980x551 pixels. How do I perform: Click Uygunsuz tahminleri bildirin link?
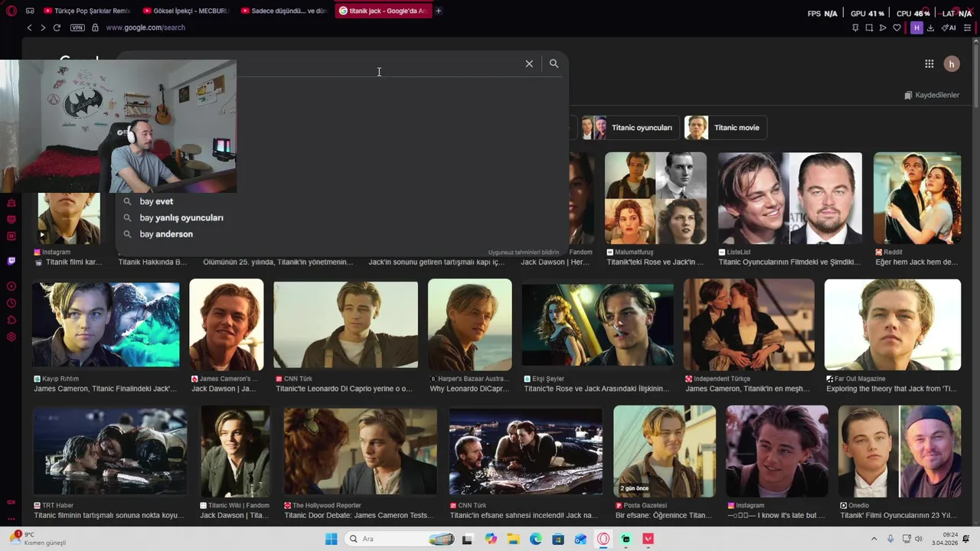point(524,252)
